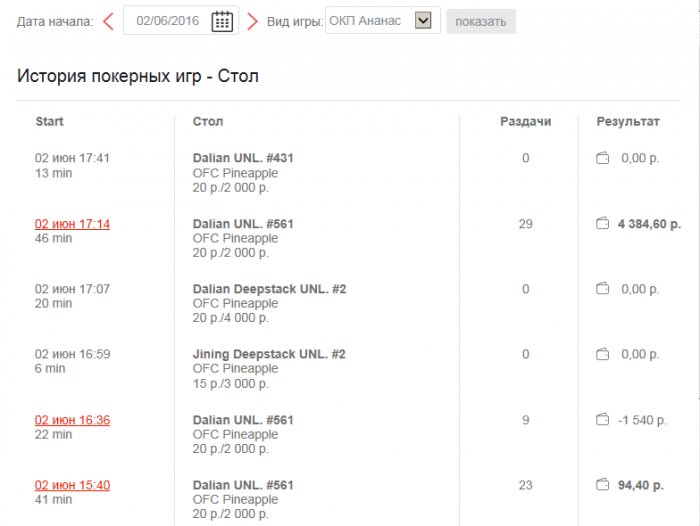Click wallet icon in the -1 540 р. row
The height and width of the screenshot is (526, 700).
tap(603, 420)
